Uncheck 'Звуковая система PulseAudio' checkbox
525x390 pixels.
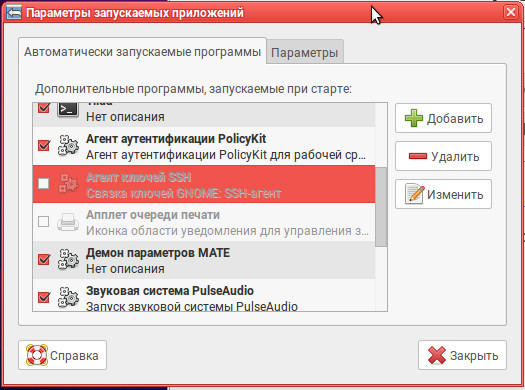click(x=44, y=297)
